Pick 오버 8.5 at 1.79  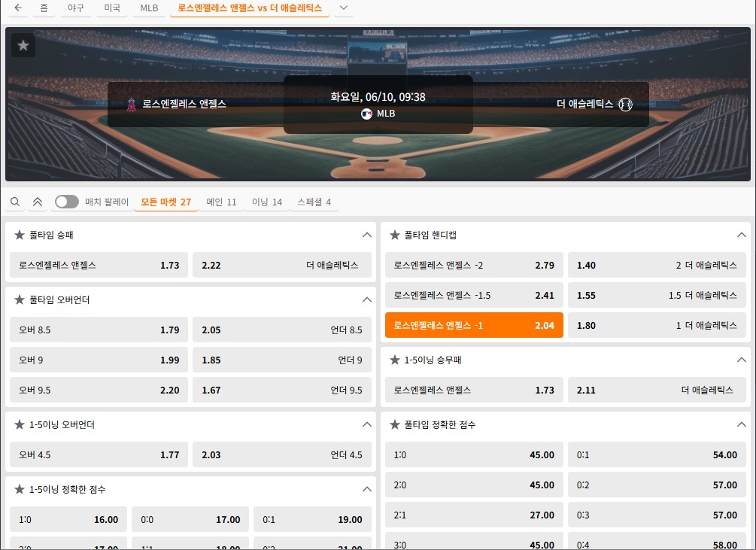99,330
